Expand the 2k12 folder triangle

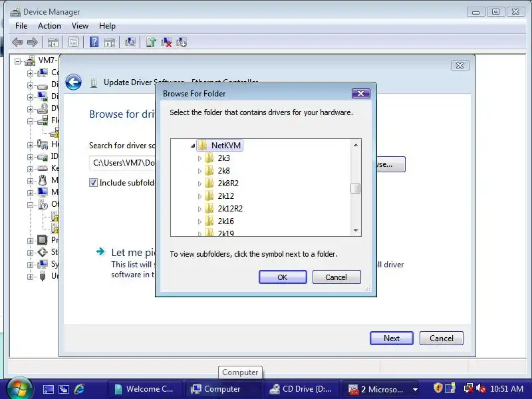[199, 196]
